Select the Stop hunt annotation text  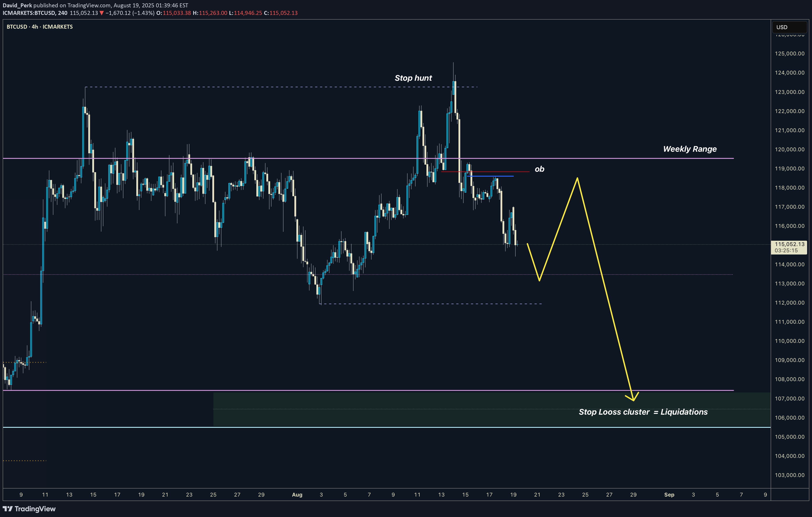coord(413,78)
